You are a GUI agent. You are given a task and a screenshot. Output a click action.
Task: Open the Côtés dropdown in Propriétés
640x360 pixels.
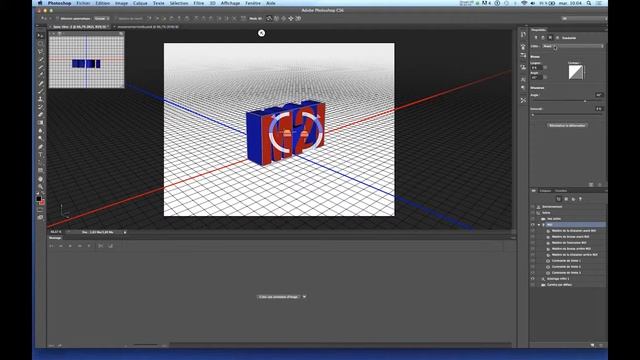pos(573,46)
